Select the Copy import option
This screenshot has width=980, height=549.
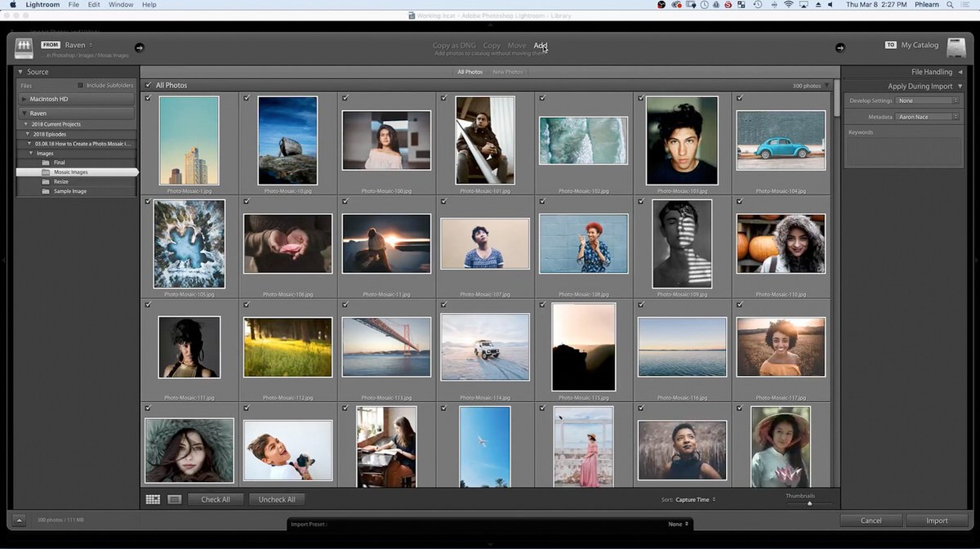(x=492, y=46)
